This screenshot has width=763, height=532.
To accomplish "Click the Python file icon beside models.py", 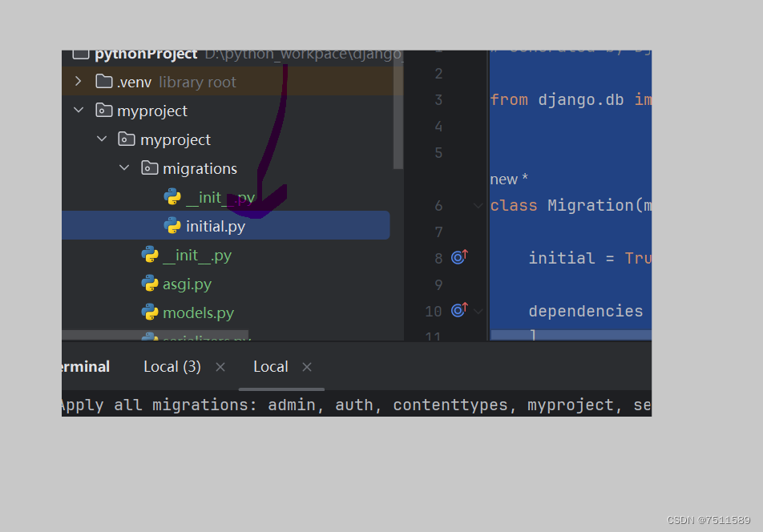I will click(151, 312).
